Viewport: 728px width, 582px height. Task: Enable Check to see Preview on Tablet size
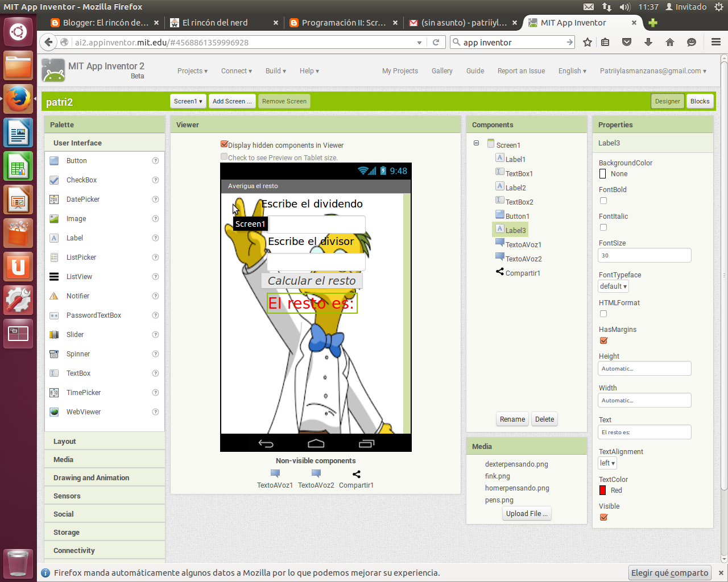point(224,156)
